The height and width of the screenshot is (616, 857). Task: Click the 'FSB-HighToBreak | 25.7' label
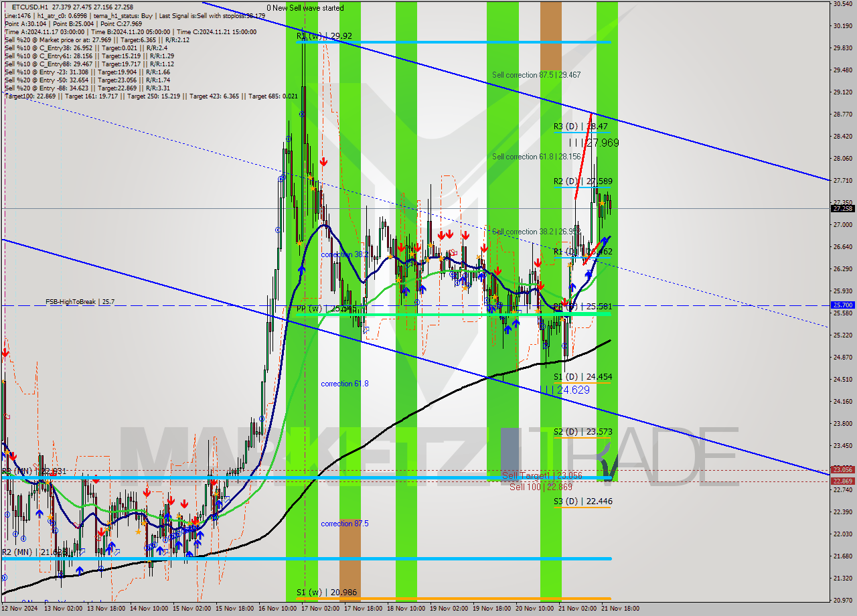point(80,302)
